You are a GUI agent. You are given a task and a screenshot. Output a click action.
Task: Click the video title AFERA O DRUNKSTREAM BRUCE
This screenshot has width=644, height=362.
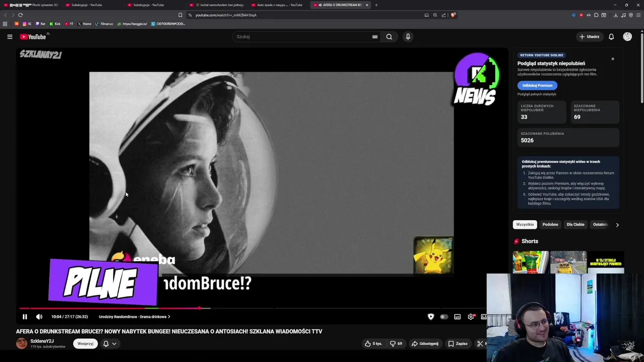[169, 331]
